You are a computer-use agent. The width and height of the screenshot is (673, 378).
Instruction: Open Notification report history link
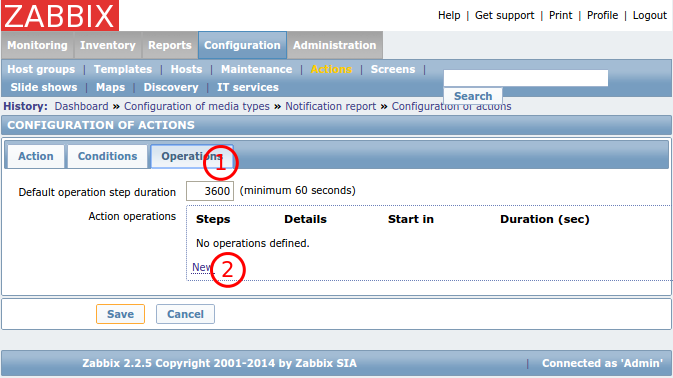tap(330, 106)
